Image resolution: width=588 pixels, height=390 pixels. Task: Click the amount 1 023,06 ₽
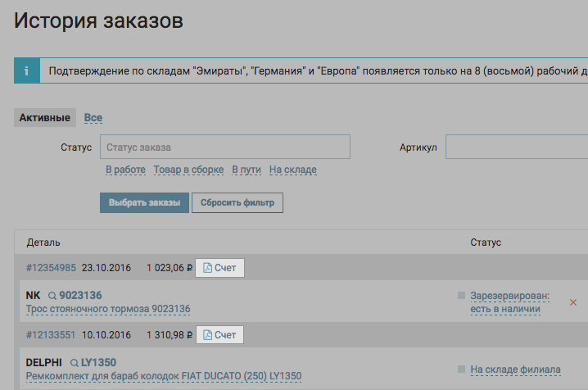tap(170, 268)
